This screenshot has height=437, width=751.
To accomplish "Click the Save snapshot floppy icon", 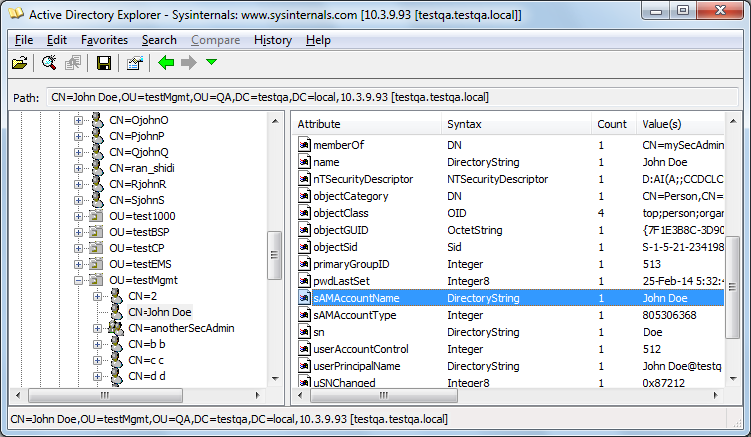I will 103,64.
